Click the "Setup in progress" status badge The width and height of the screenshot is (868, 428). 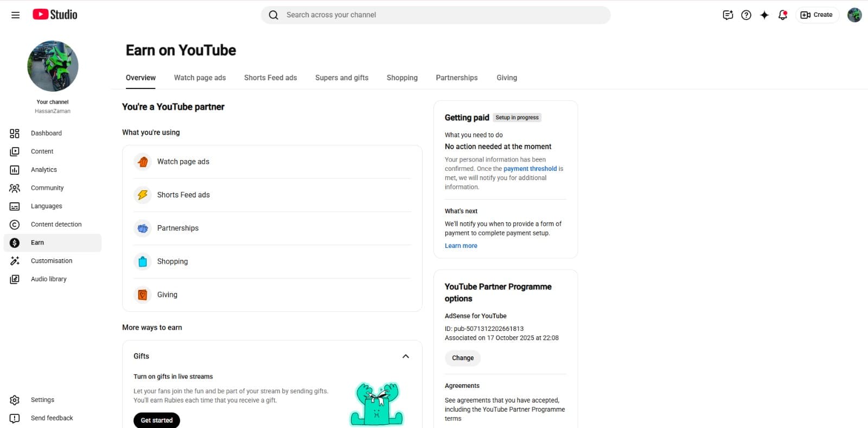(517, 118)
